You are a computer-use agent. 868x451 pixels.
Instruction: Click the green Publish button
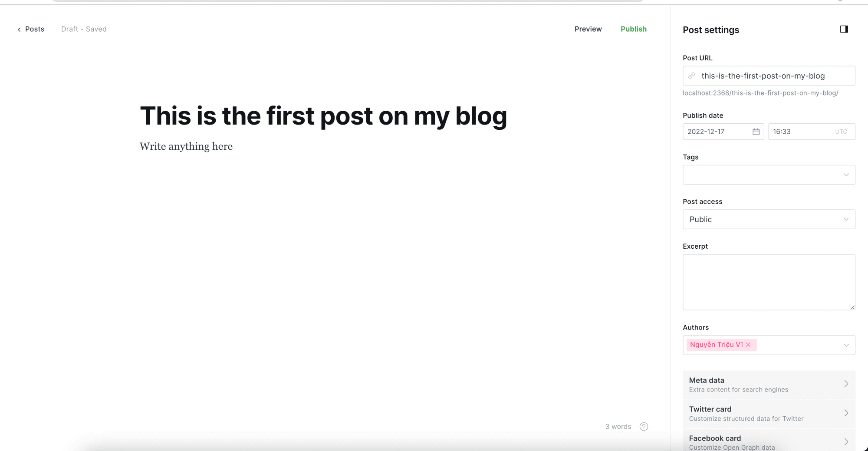click(633, 29)
